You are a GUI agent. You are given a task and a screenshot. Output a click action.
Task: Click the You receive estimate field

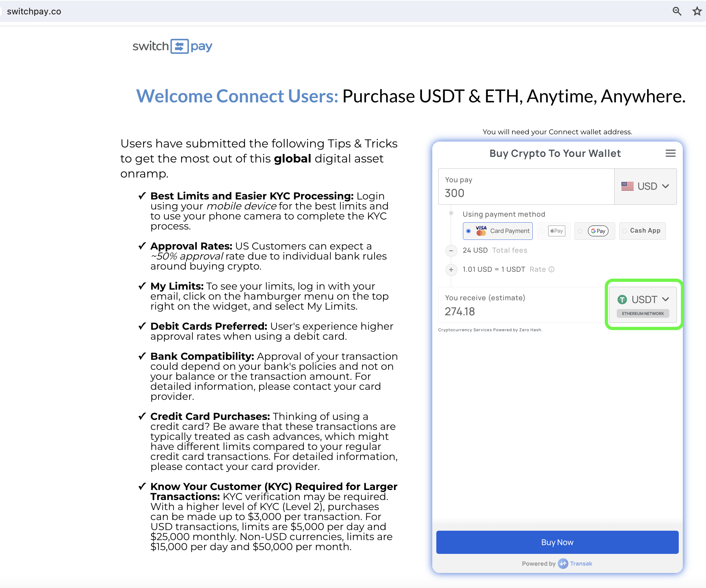523,304
